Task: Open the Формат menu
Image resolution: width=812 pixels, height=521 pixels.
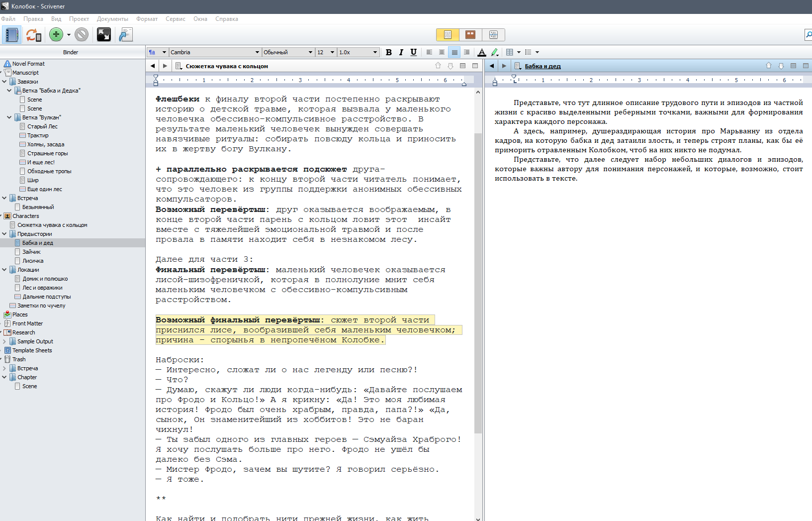Action: click(147, 19)
